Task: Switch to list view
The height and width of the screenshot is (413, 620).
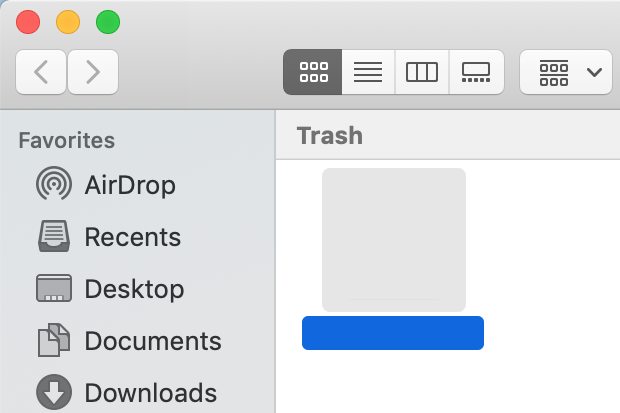Action: (x=368, y=72)
